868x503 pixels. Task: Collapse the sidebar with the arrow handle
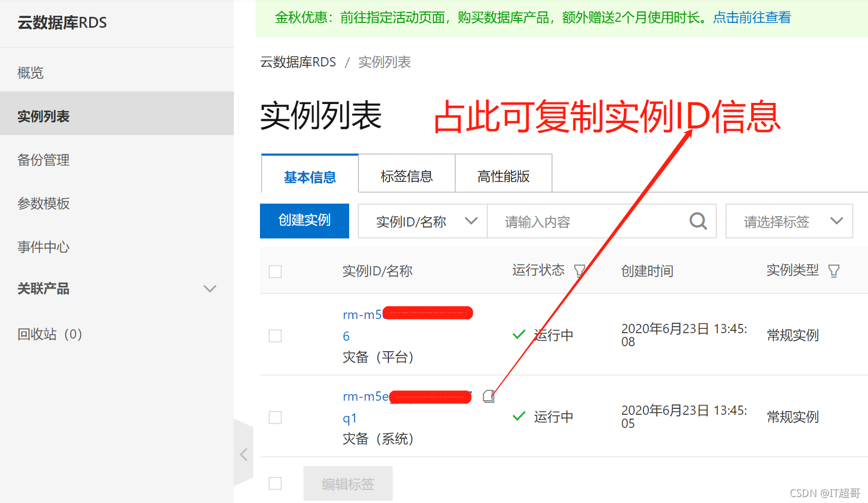[244, 454]
